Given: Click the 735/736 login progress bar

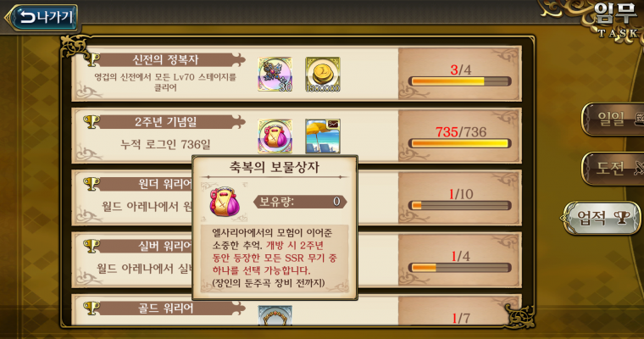Looking at the screenshot, I should point(459,143).
